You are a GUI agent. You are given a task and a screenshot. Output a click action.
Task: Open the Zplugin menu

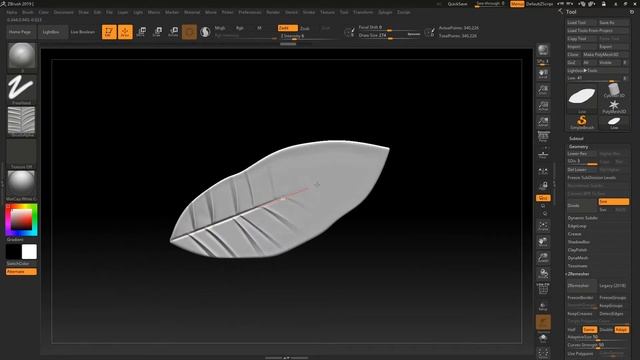385,12
